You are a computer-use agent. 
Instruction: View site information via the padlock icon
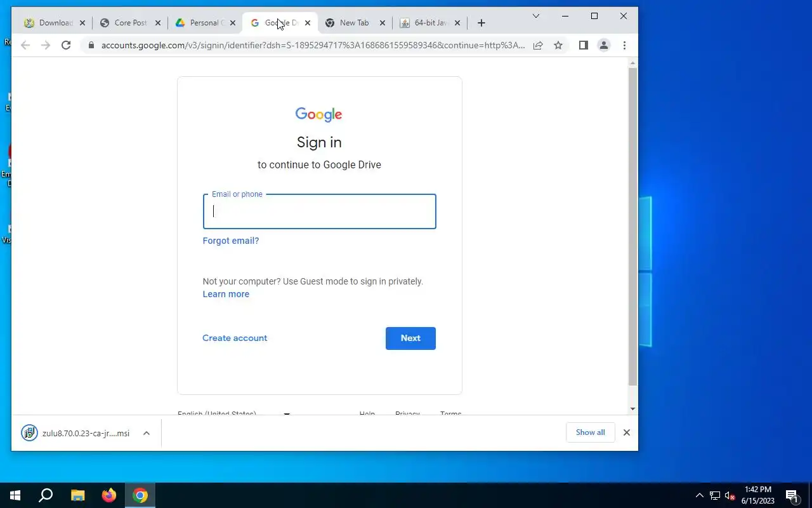(91, 45)
